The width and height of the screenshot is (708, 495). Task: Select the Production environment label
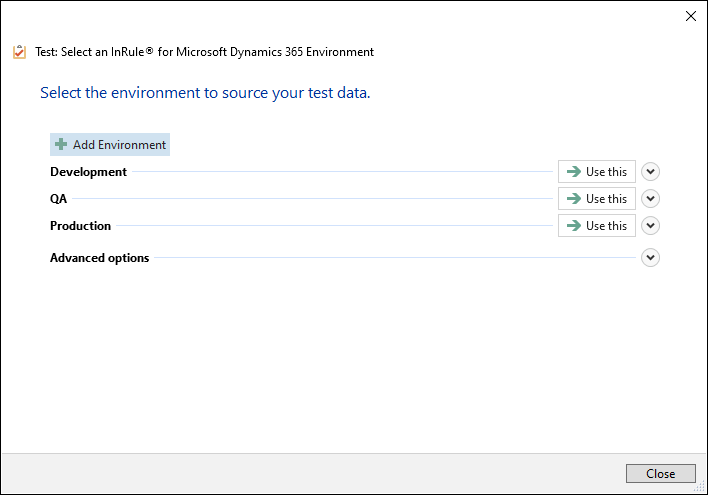(80, 226)
